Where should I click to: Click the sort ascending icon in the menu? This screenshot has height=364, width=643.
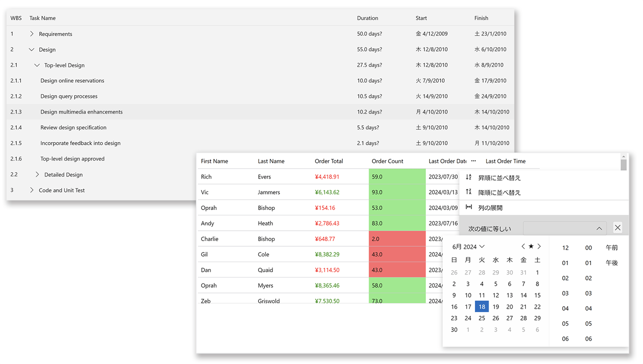tap(469, 177)
